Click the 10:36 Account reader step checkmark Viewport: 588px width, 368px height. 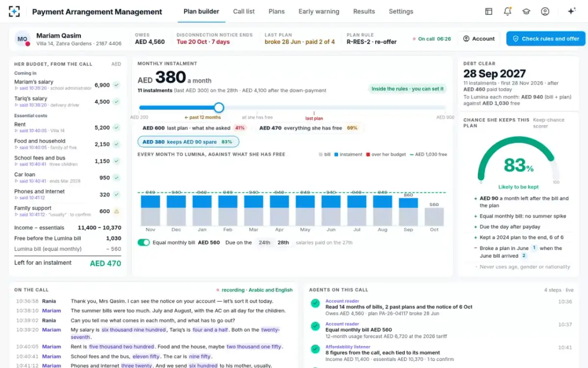click(315, 304)
